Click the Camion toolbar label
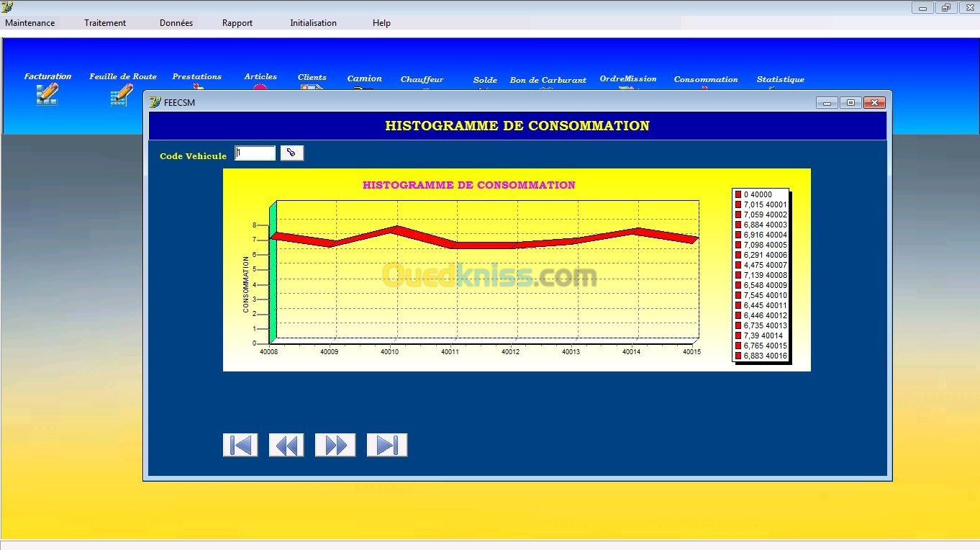This screenshot has height=550, width=980. pyautogui.click(x=364, y=78)
